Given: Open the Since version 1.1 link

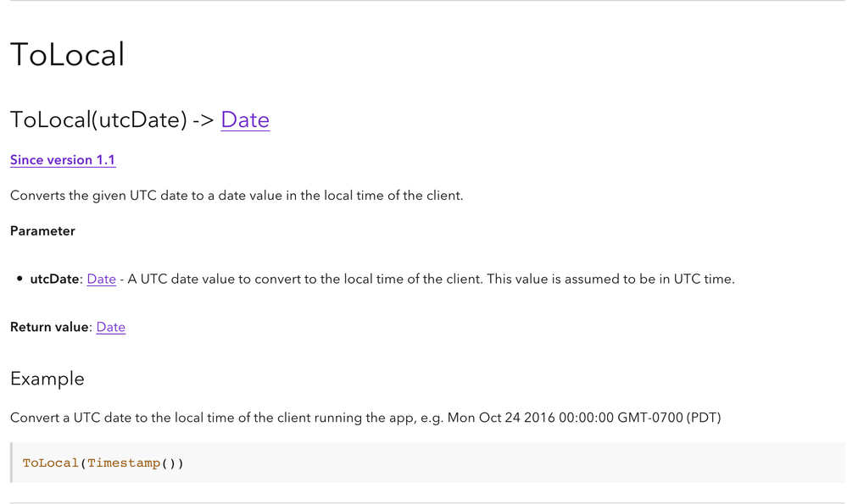Looking at the screenshot, I should (63, 160).
